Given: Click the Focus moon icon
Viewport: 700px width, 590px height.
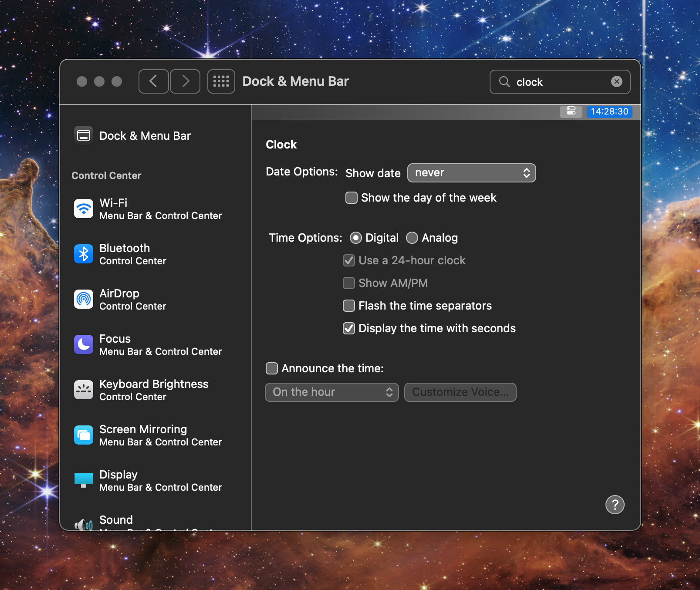Looking at the screenshot, I should coord(84,345).
